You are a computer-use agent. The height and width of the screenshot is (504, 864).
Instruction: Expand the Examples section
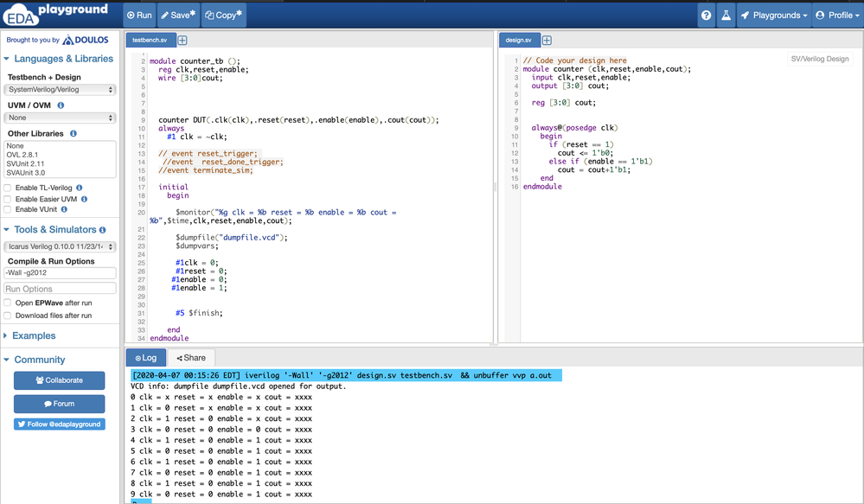(33, 335)
